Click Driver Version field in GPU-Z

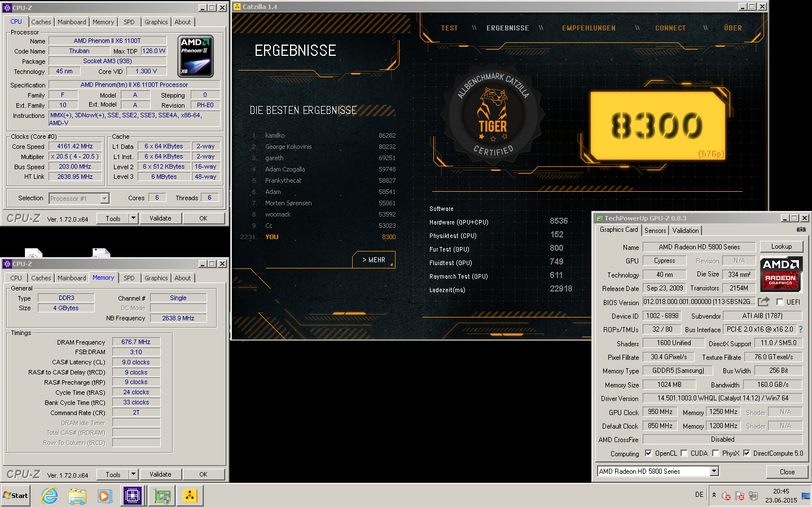tap(722, 398)
